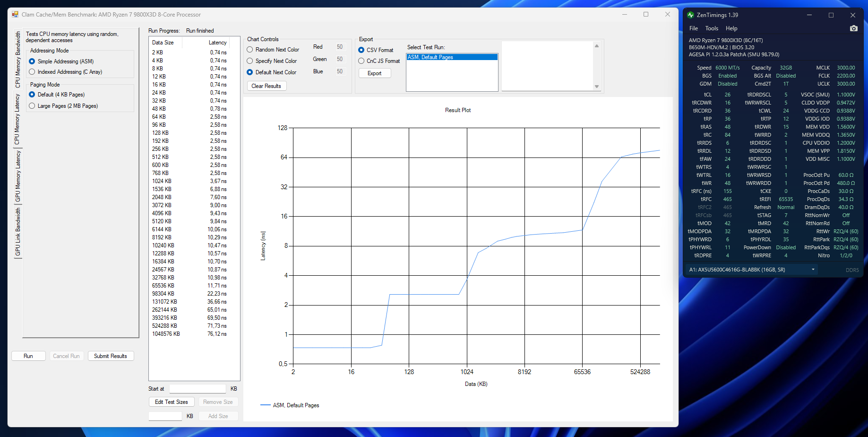Click the '22,23 ns' latency value
Image resolution: width=868 pixels, height=437 pixels.
217,294
